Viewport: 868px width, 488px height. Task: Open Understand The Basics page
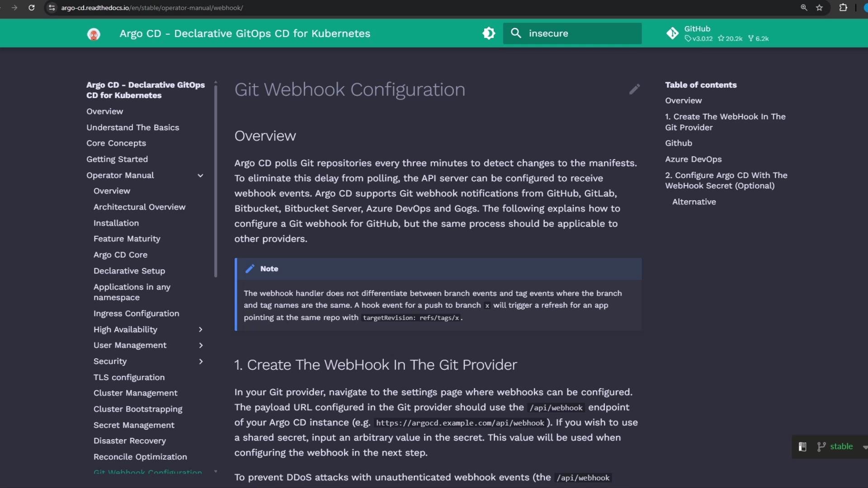tap(132, 127)
